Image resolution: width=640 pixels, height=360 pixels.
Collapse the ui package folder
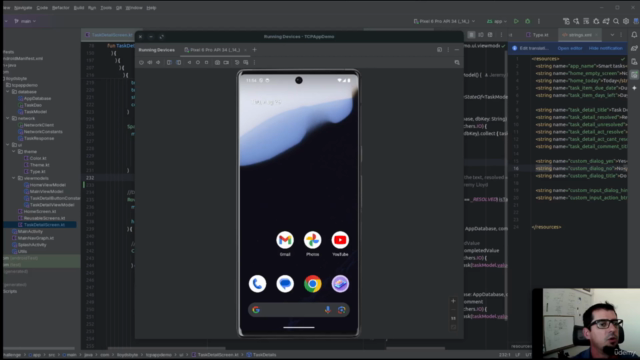click(8, 145)
